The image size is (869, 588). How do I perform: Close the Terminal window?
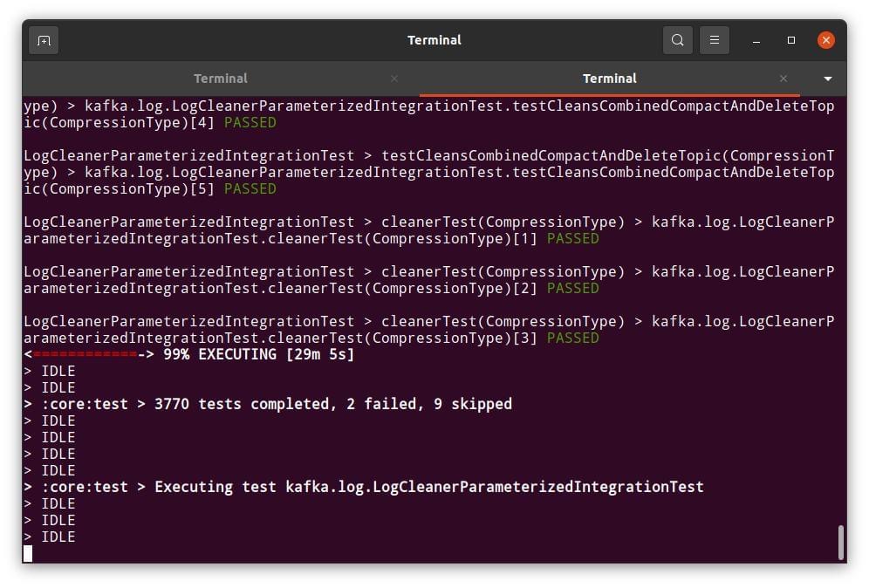[x=825, y=40]
